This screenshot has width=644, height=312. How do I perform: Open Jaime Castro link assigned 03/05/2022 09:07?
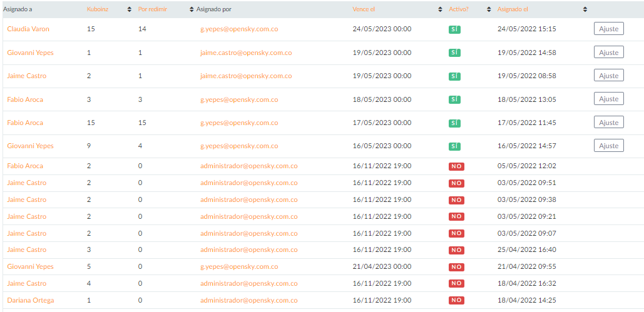click(x=27, y=233)
